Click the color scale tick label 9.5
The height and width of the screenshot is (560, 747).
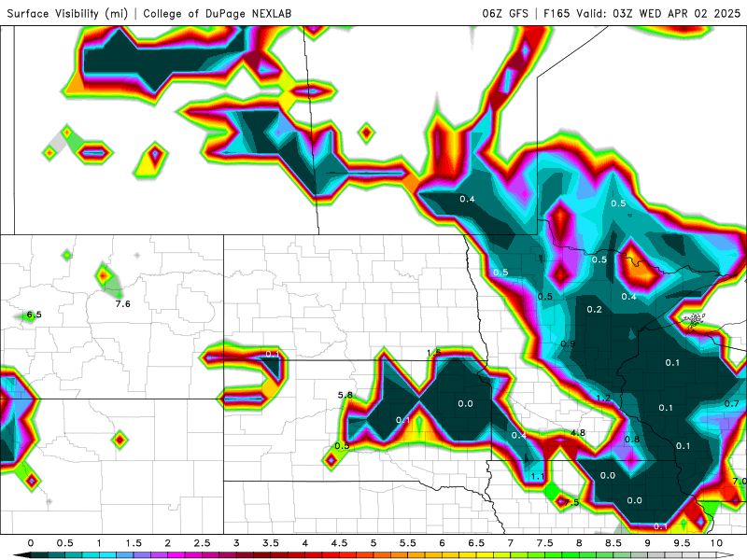[683, 543]
